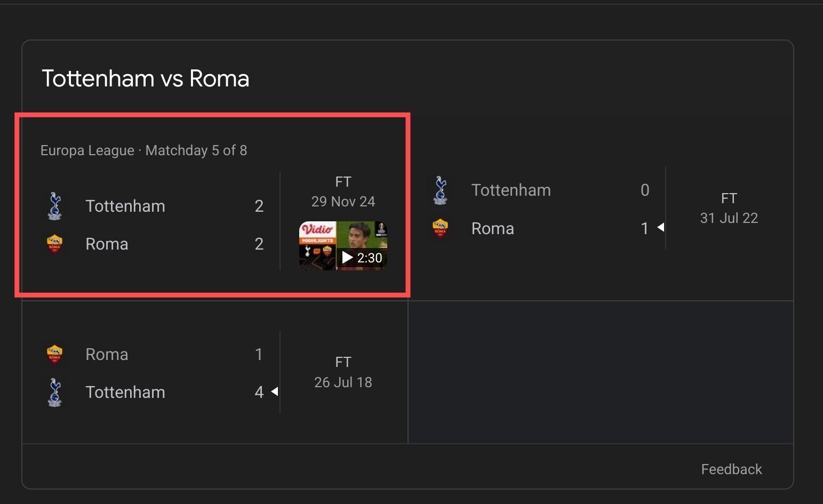Screen dimensions: 823x504
Task: Select Roma name in Europa League match
Action: (x=107, y=244)
